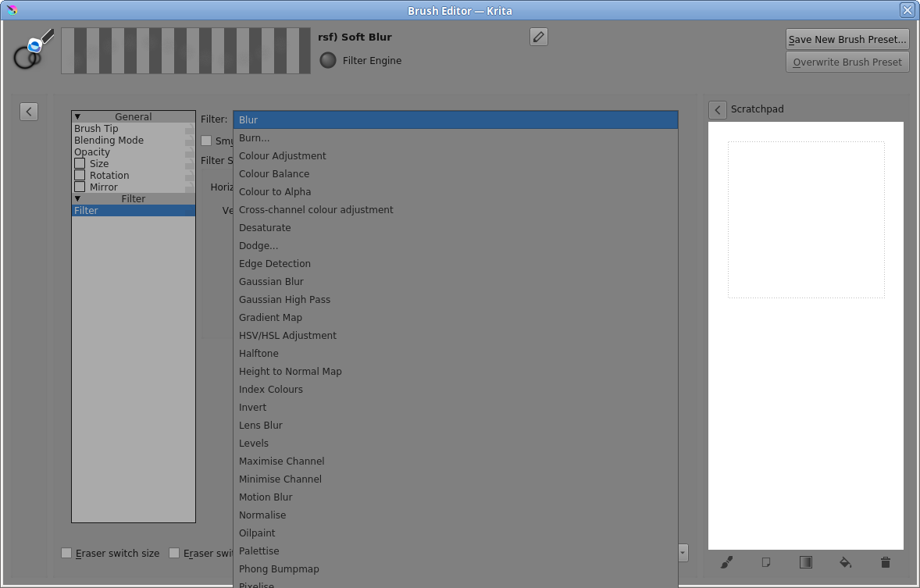
Task: Select Motion Blur filter
Action: coord(455,497)
